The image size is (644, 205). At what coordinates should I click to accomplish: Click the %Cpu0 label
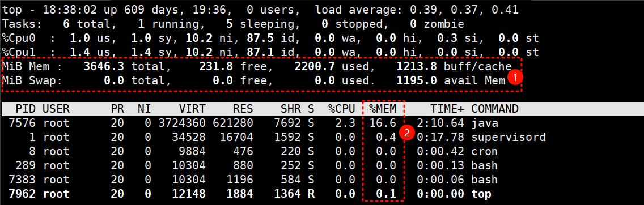click(19, 38)
